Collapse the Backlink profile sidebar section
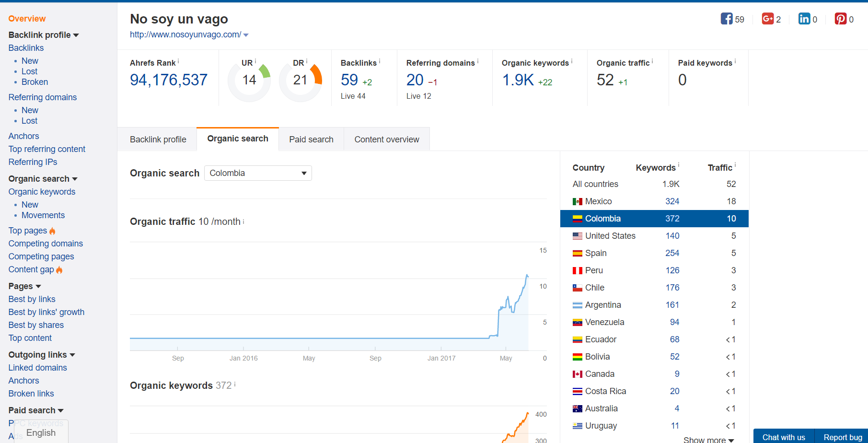Screen dimensions: 868x443 pos(76,35)
